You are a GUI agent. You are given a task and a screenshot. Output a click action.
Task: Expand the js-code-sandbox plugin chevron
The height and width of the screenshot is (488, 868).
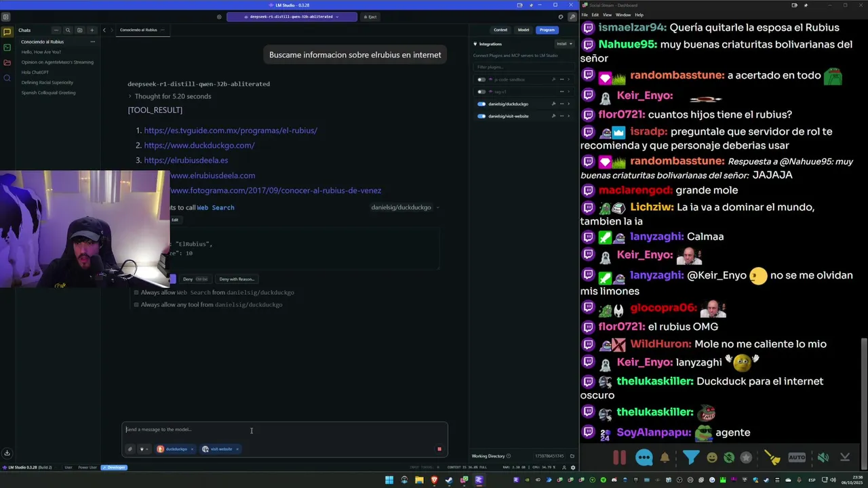coord(568,79)
